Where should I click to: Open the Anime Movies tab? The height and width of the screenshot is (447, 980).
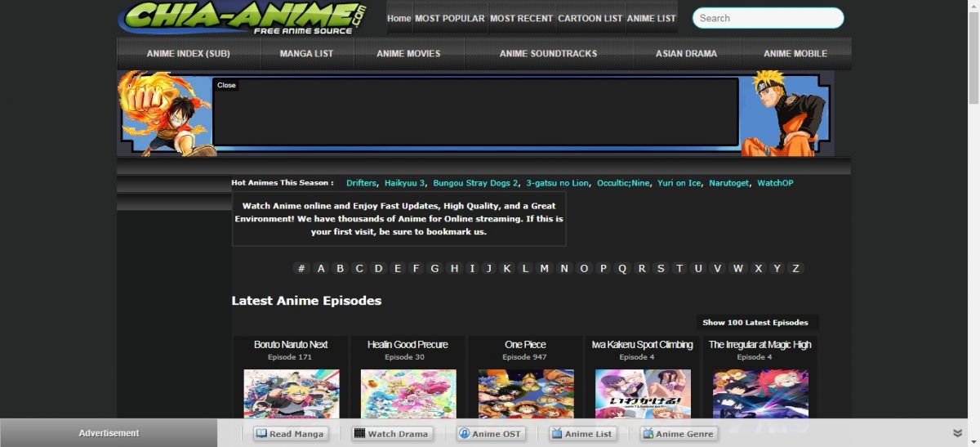point(408,54)
